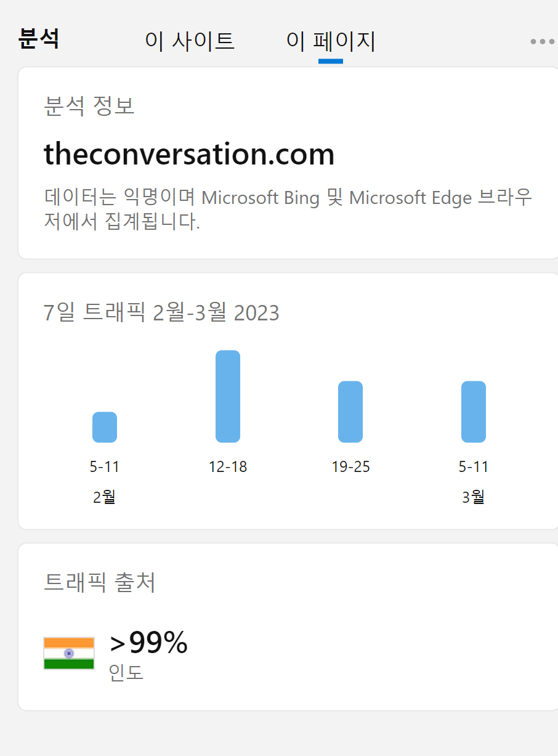Click the 12-18 date range label
558x756 pixels.
(227, 466)
